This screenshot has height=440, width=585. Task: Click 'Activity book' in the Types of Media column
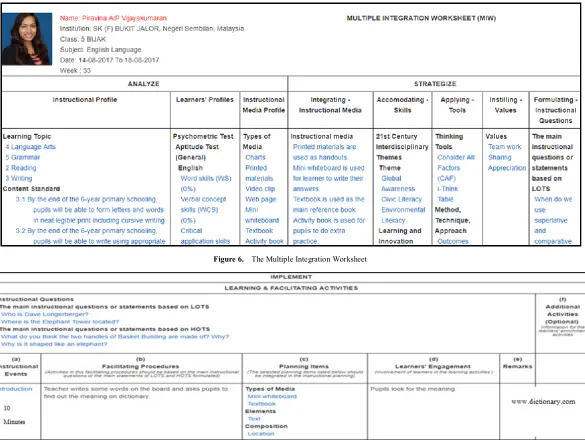[264, 241]
